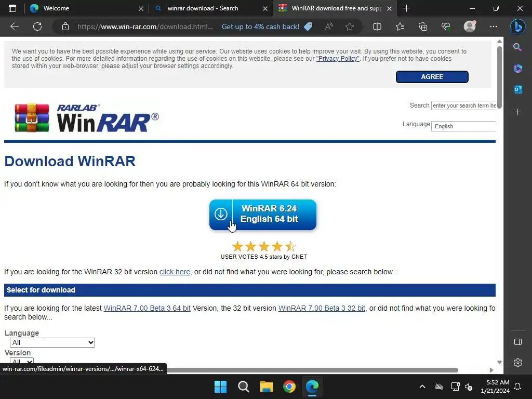Click the WinRAR books logo

click(32, 118)
